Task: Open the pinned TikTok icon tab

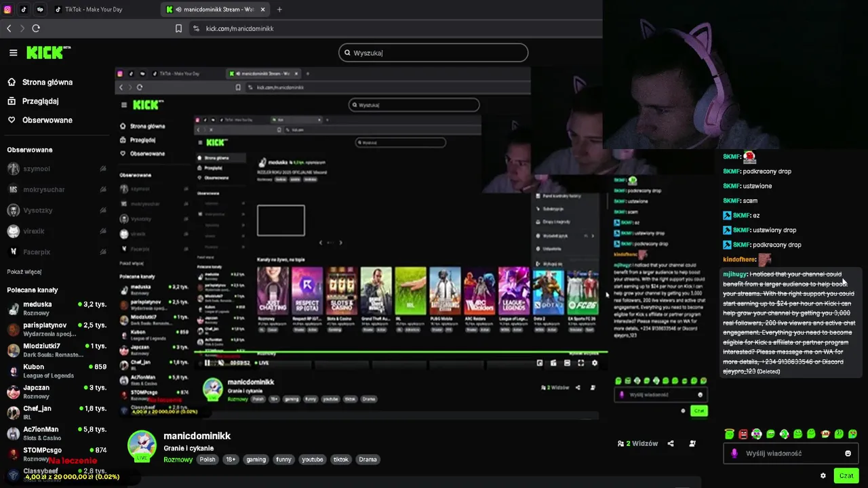Action: pyautogui.click(x=24, y=9)
